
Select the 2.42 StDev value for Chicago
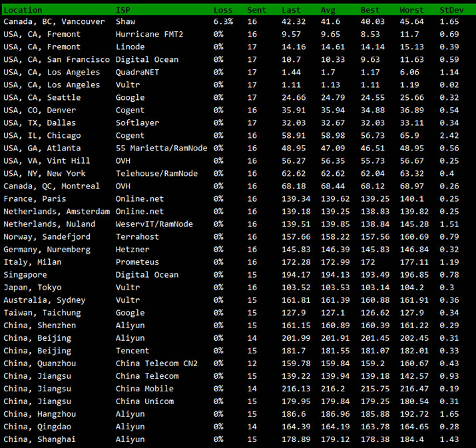[449, 135]
